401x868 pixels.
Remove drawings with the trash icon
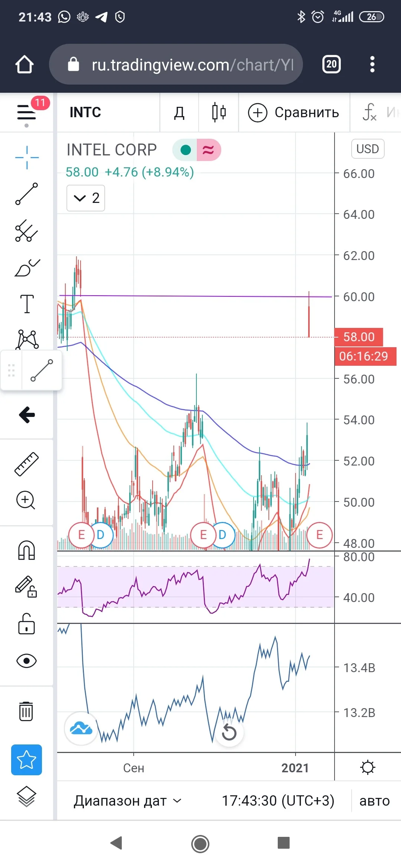26,711
